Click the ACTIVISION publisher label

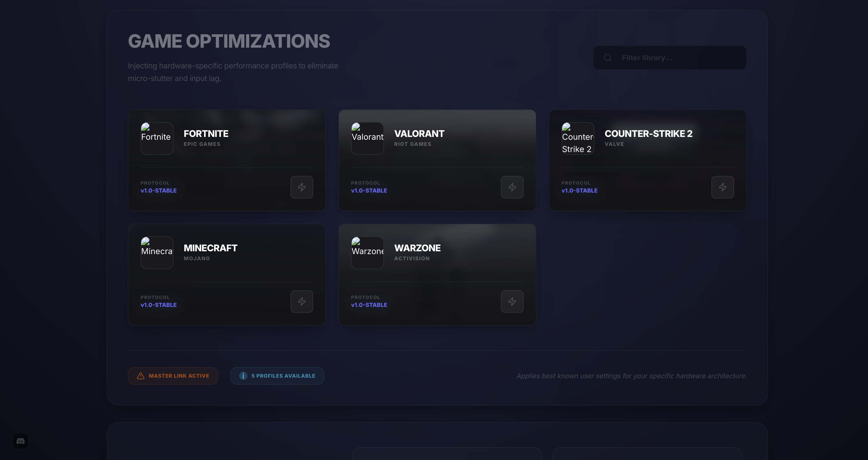(x=412, y=259)
